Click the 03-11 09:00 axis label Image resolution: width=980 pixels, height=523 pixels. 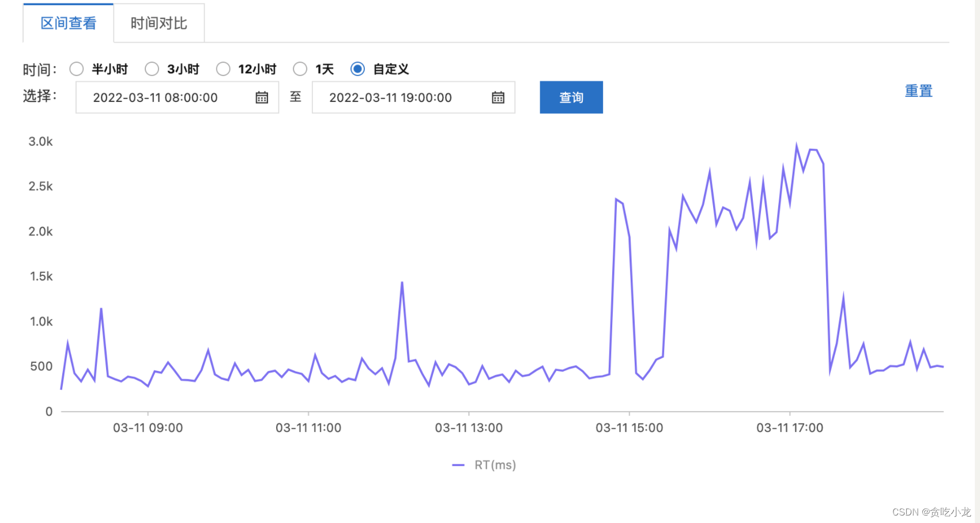tap(148, 428)
